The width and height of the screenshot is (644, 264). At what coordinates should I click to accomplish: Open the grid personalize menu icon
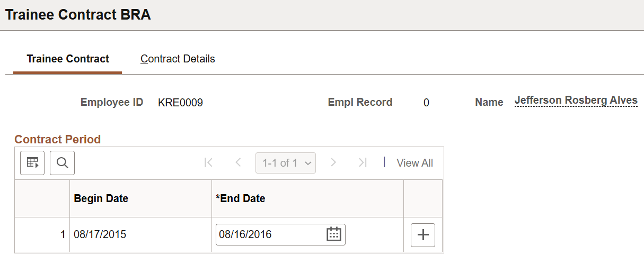click(x=32, y=162)
